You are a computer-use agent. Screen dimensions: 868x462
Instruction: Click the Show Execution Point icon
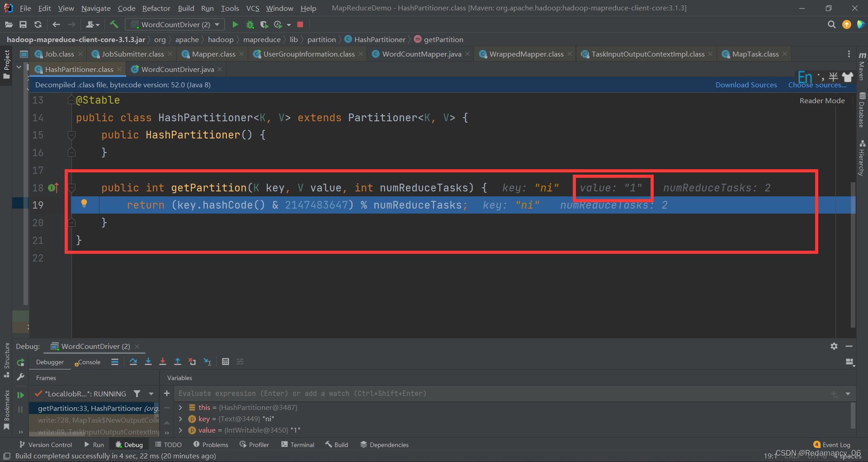115,362
